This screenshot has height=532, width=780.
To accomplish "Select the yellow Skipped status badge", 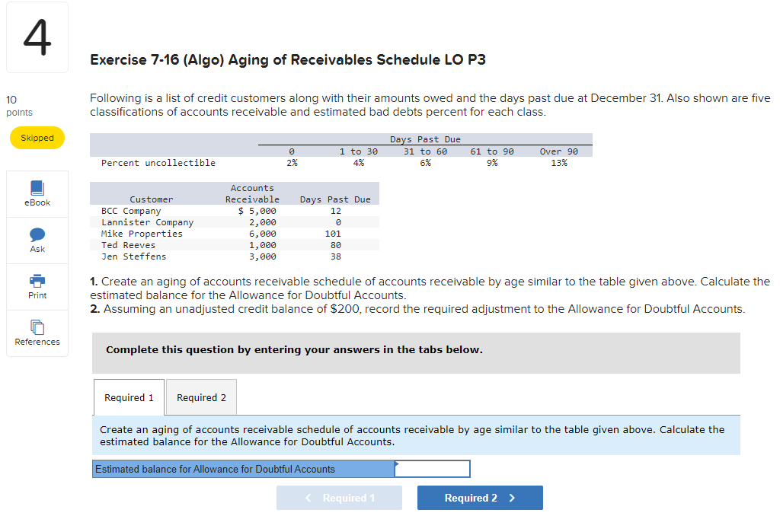I will [37, 138].
